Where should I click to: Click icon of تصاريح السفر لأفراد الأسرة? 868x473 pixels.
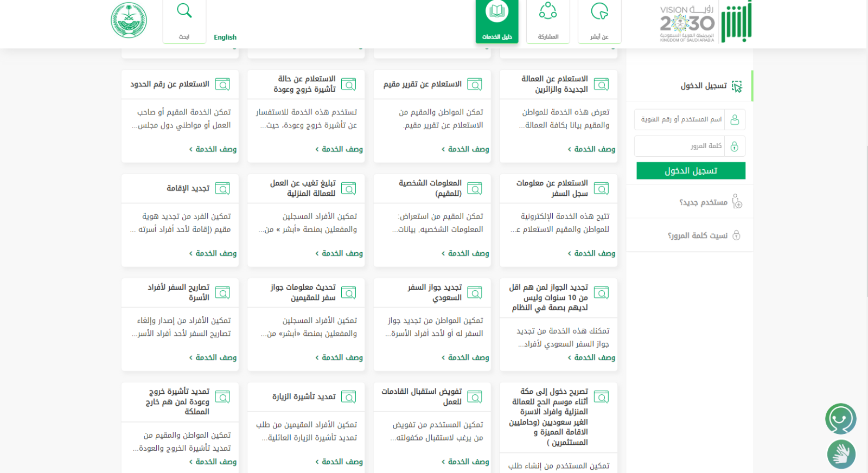coord(222,293)
